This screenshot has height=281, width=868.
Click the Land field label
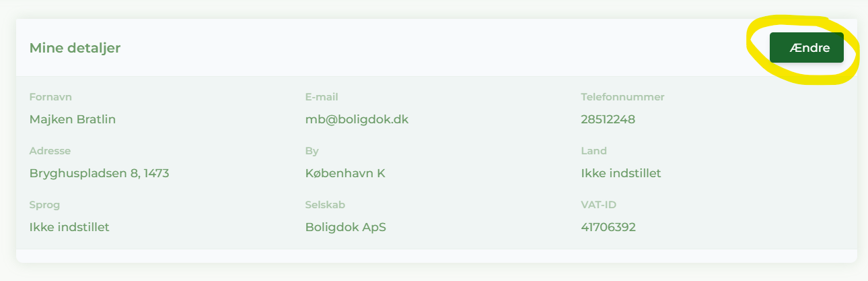[593, 151]
